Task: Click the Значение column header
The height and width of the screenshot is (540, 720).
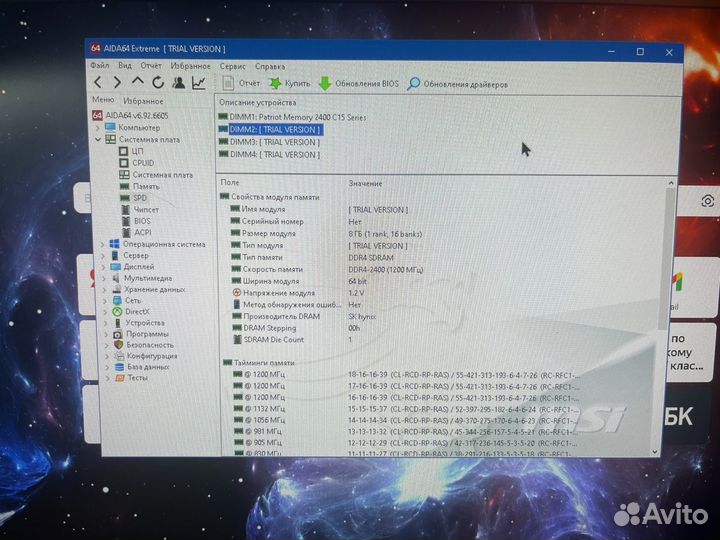Action: coord(365,183)
